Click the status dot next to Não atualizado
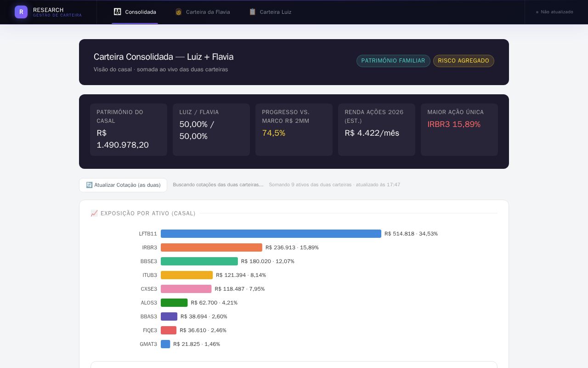Image resolution: width=588 pixels, height=368 pixels. (x=537, y=12)
